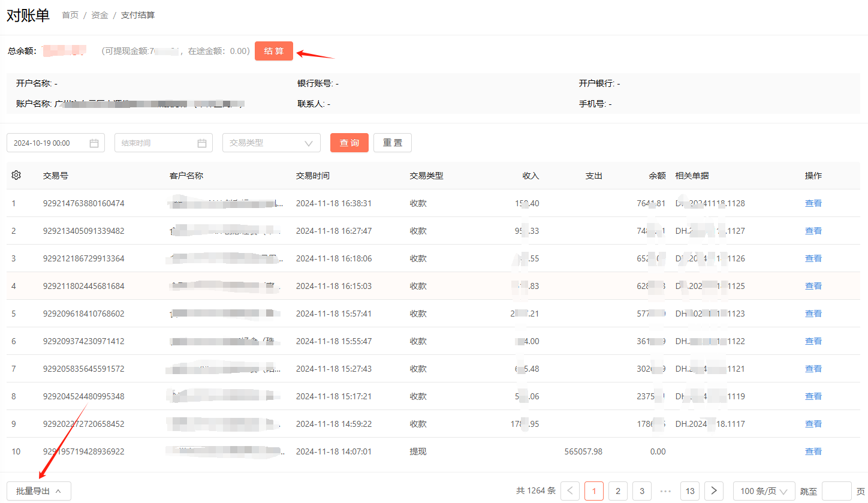Click the start date field 2024-10-19 00:00

(x=56, y=143)
